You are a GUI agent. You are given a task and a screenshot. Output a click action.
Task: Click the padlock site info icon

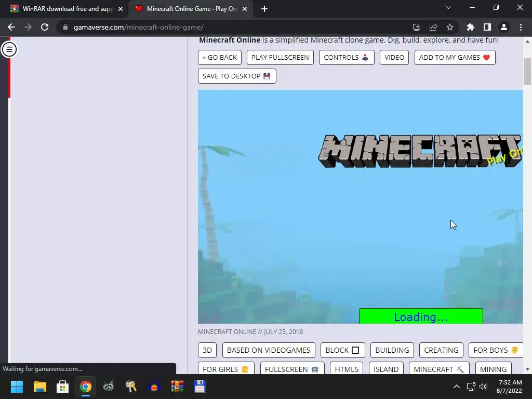pos(65,27)
